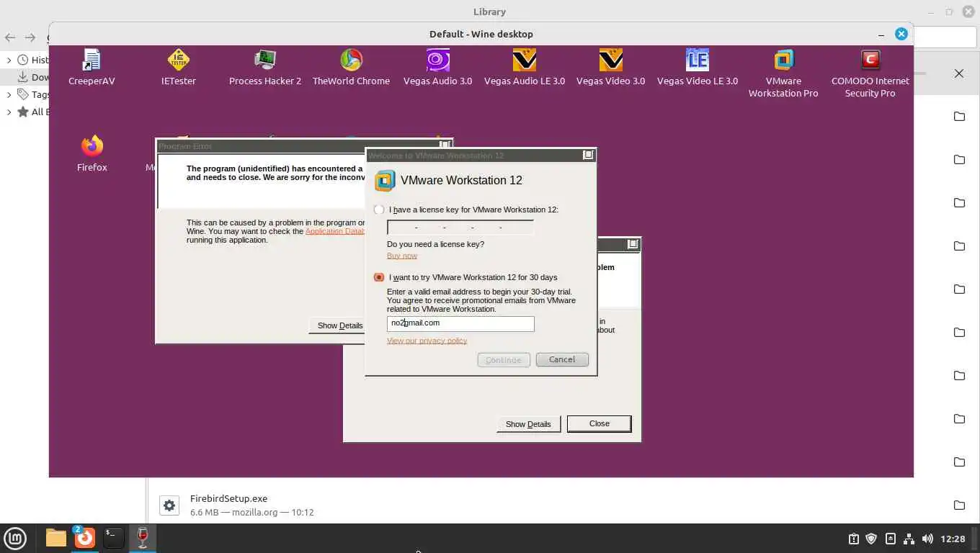Viewport: 980px width, 553px height.
Task: Click the email address input field
Action: [x=460, y=323]
